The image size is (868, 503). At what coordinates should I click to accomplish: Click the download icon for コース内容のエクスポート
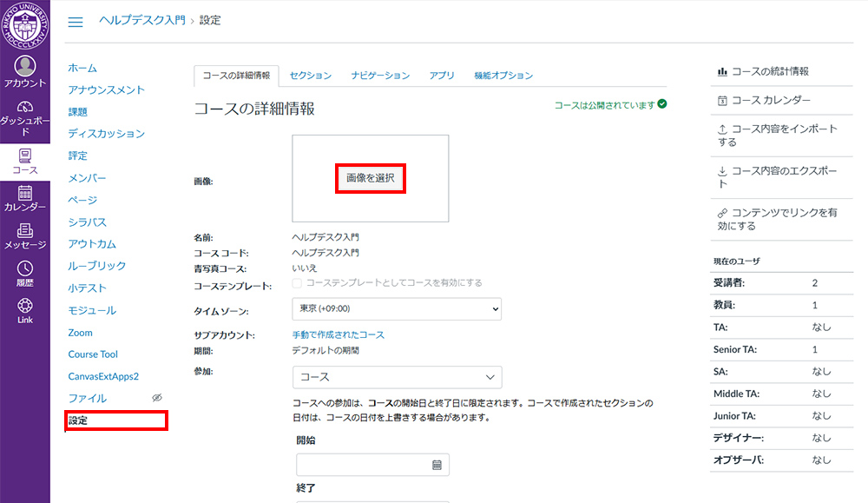(x=722, y=171)
